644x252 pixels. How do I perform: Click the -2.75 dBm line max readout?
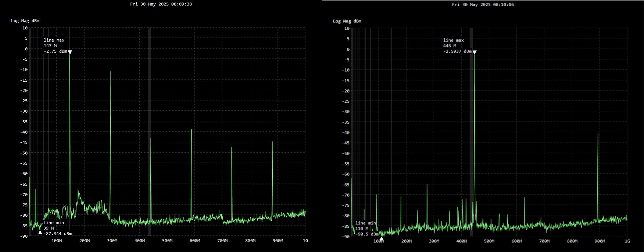(55, 52)
